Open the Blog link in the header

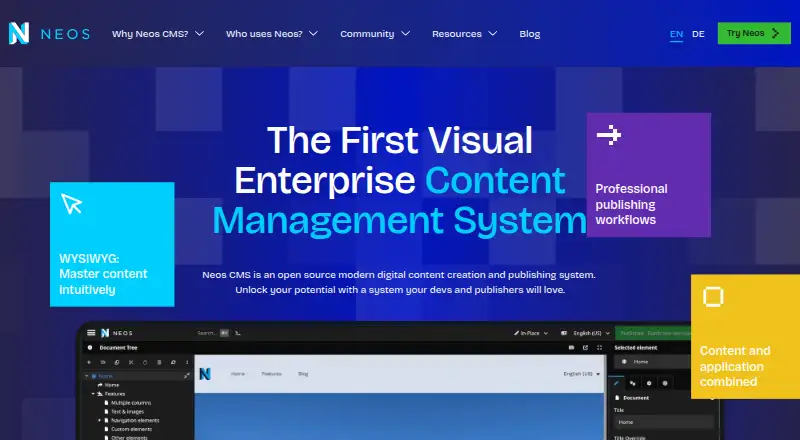point(530,34)
